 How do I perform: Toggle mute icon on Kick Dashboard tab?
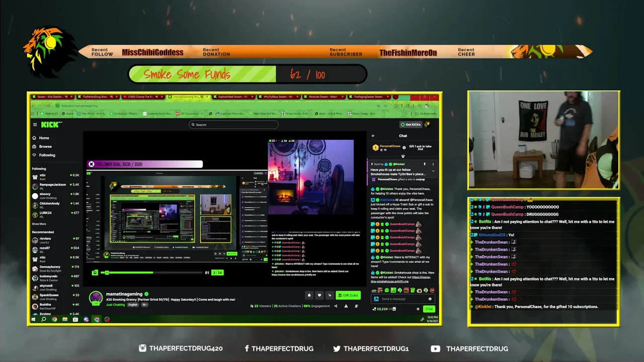coord(66,97)
